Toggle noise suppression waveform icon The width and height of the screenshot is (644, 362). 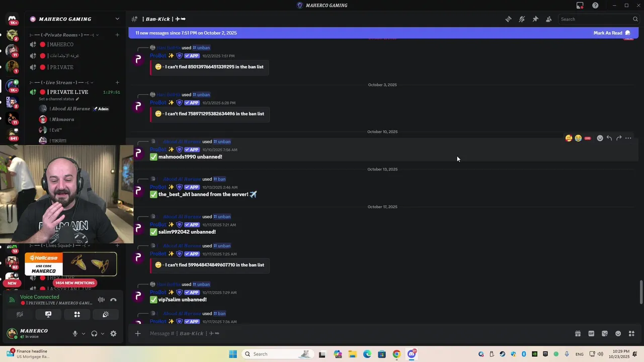pyautogui.click(x=101, y=300)
